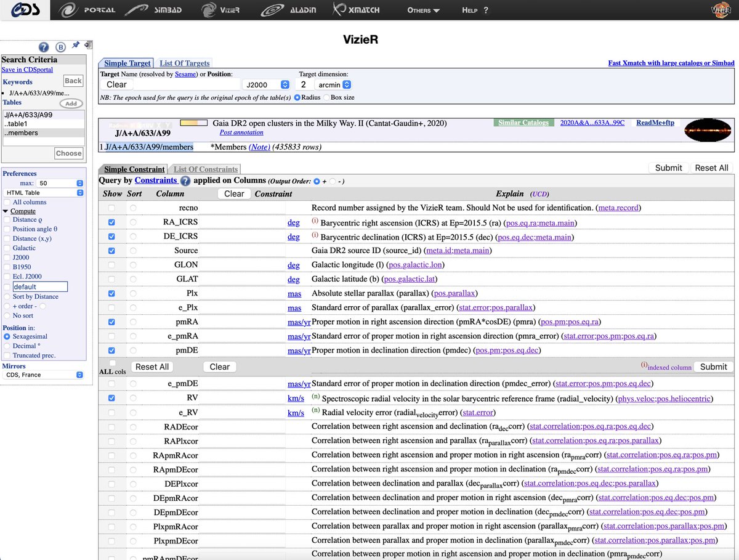
Task: Launch Aladin from the top bar
Action: (x=289, y=10)
